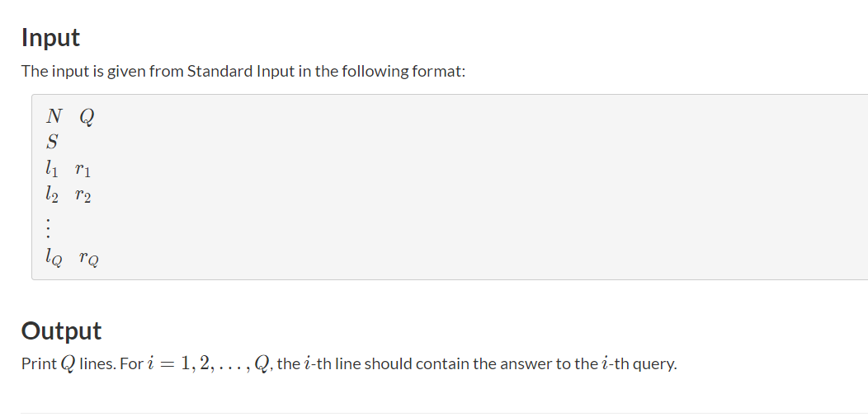
Task: Click the r2 term in the format block
Action: pos(83,197)
